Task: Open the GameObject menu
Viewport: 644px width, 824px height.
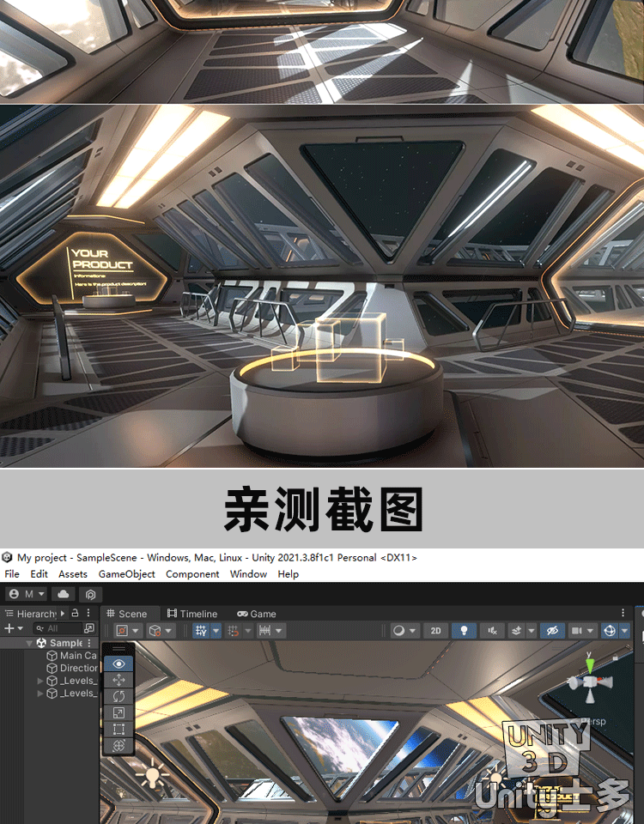Action: tap(127, 574)
